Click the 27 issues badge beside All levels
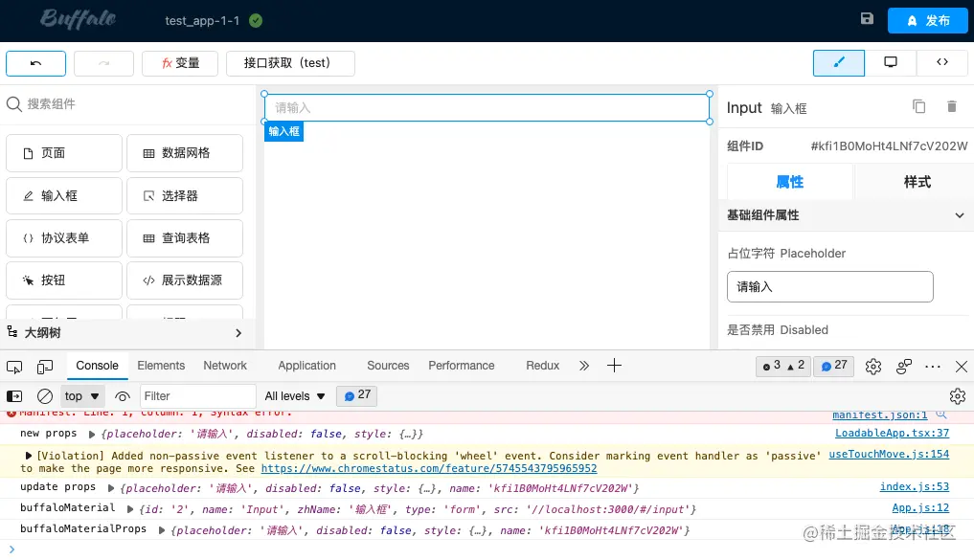974x560 pixels. point(356,395)
